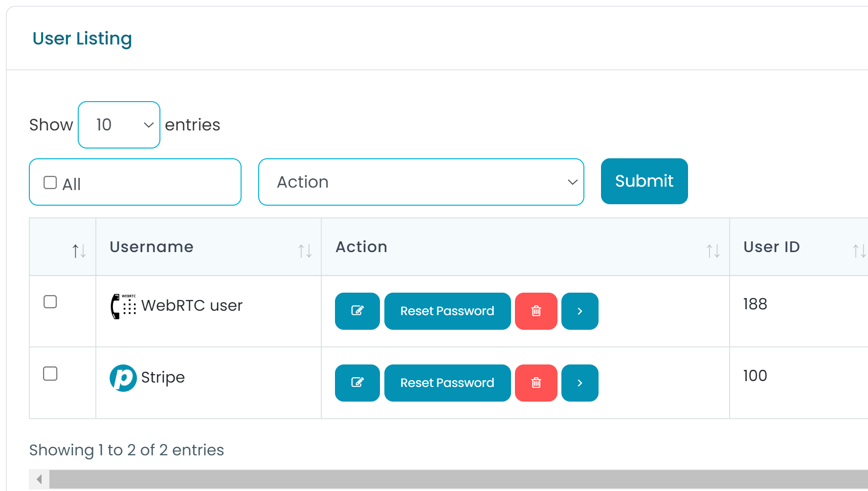Open the entries count dropdown showing 10

[x=119, y=125]
